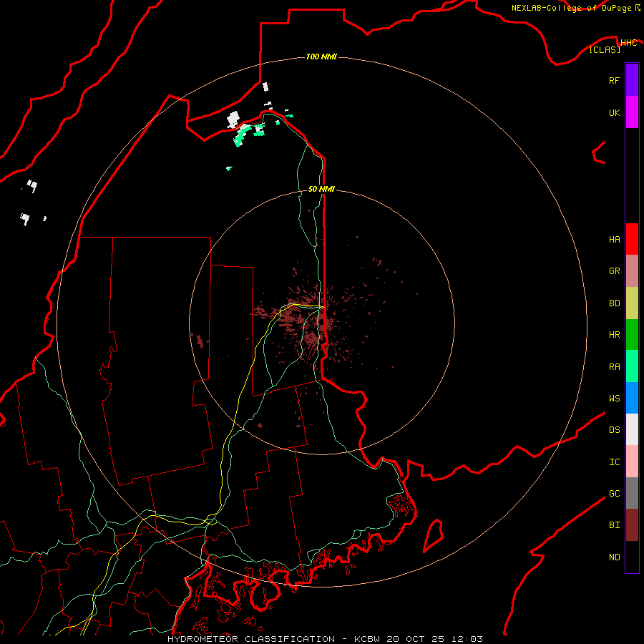Click the GC legend label
Viewport: 644px width, 644px height.
pyautogui.click(x=614, y=494)
